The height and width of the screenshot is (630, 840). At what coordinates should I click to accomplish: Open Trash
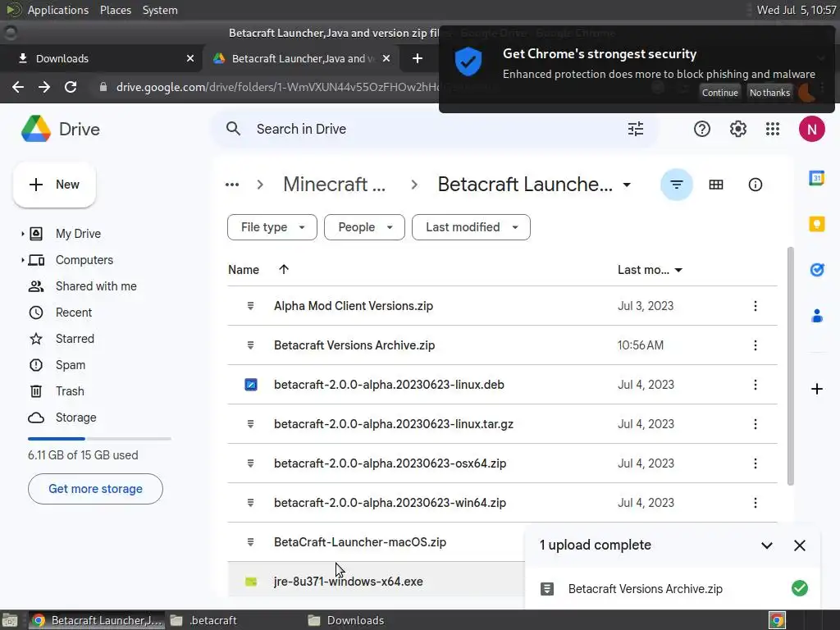point(70,391)
